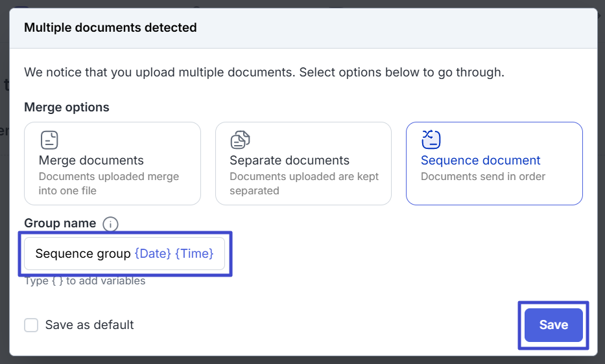Click the Separate documents icon
The width and height of the screenshot is (605, 364).
click(240, 140)
